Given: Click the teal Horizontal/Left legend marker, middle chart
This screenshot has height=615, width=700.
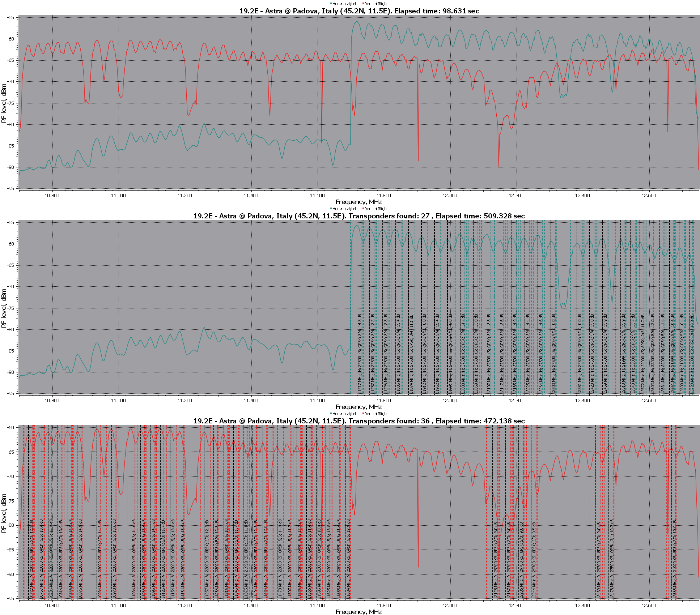Looking at the screenshot, I should (x=331, y=209).
